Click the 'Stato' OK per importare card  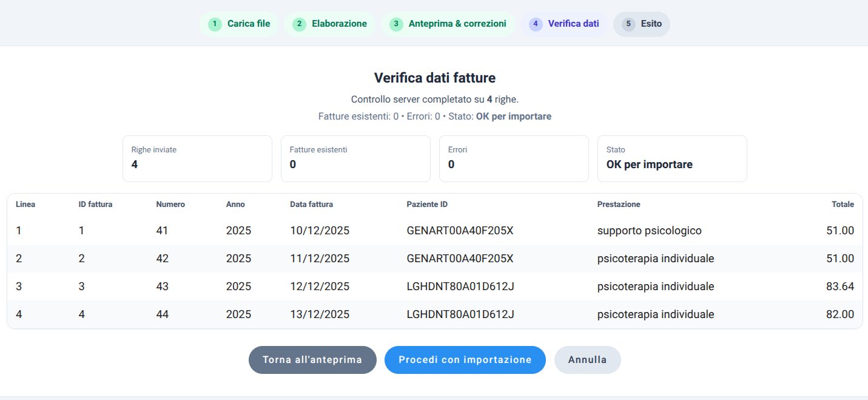tap(672, 158)
